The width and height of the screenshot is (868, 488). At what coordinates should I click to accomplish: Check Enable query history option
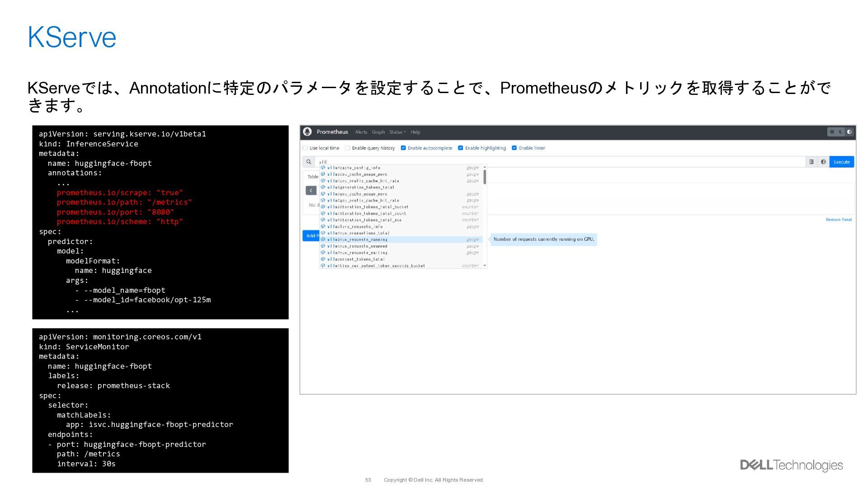click(x=348, y=148)
